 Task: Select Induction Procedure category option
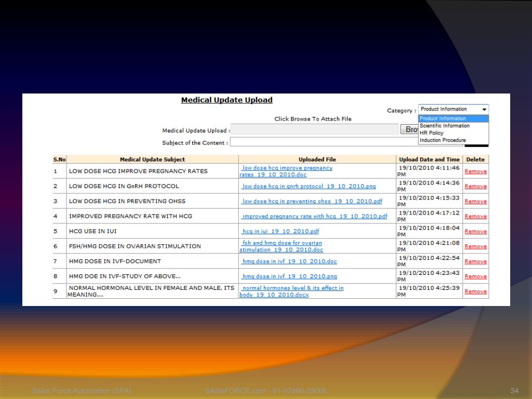pyautogui.click(x=453, y=140)
